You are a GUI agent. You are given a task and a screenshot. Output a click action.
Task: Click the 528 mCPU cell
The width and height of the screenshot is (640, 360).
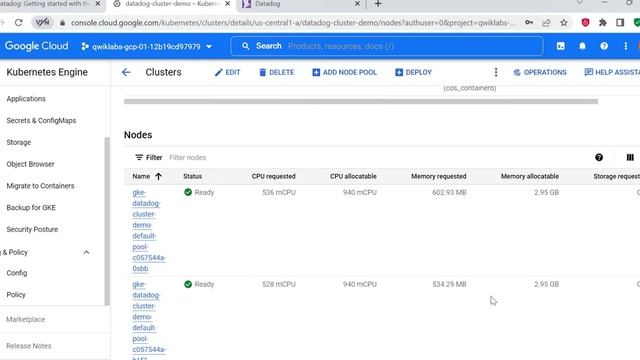pos(279,284)
